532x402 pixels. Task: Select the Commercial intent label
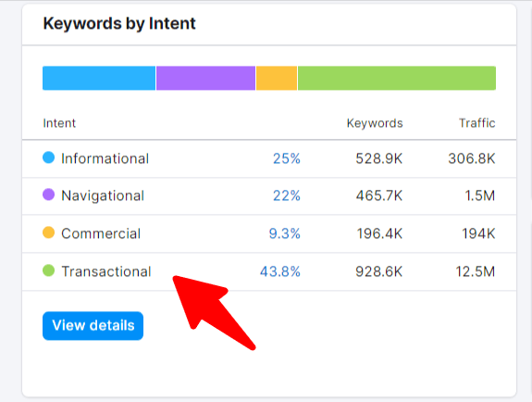pyautogui.click(x=101, y=233)
